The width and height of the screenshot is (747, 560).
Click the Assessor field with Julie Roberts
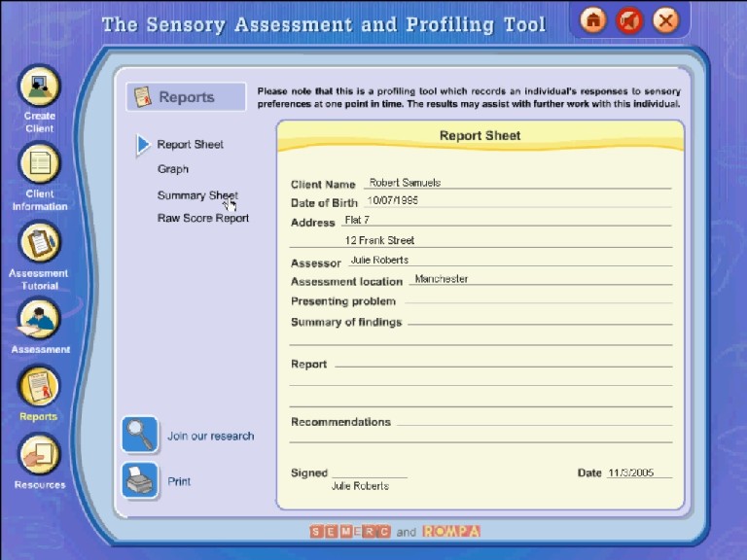point(510,260)
